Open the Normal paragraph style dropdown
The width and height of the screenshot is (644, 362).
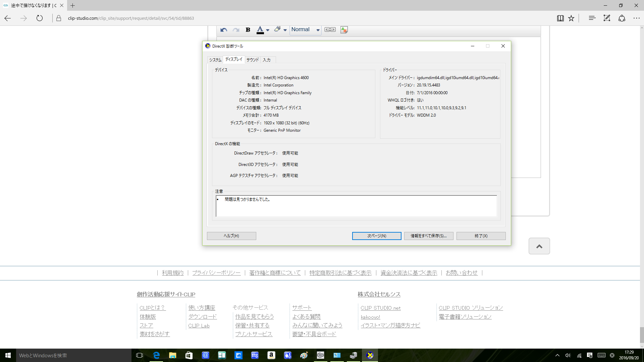coord(305,30)
